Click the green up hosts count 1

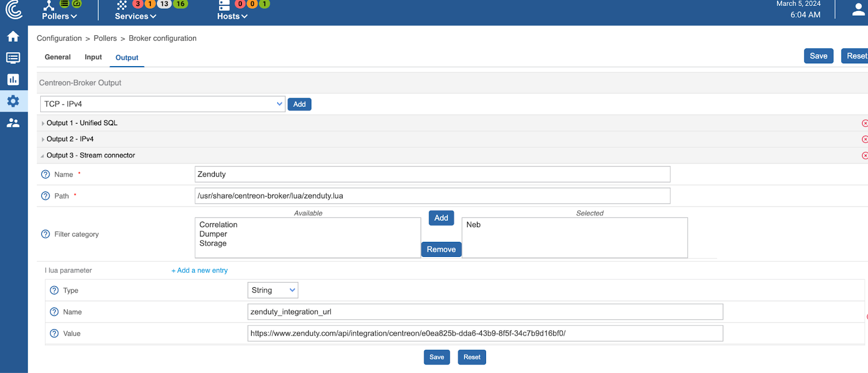pos(264,4)
